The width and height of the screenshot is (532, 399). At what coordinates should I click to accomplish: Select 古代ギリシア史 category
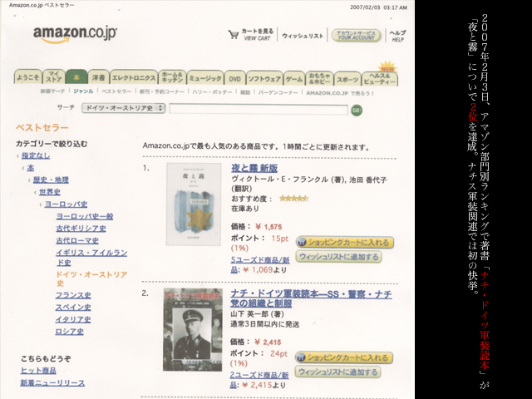pos(81,229)
